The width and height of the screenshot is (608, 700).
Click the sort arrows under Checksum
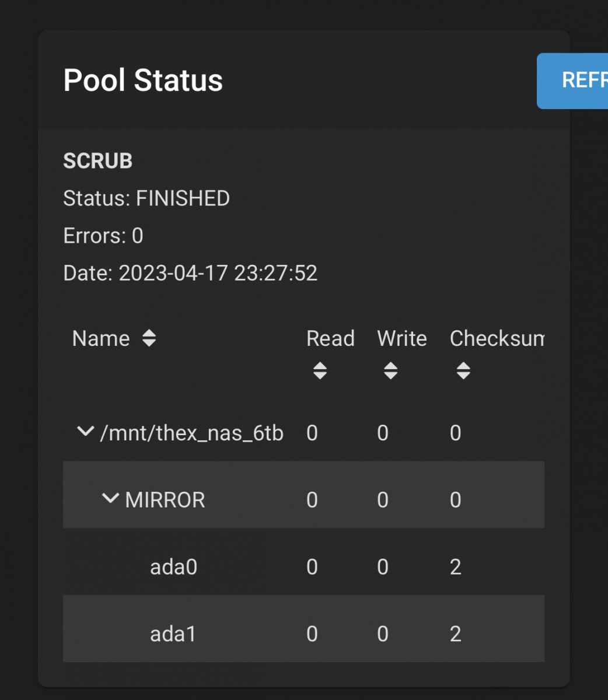463,371
